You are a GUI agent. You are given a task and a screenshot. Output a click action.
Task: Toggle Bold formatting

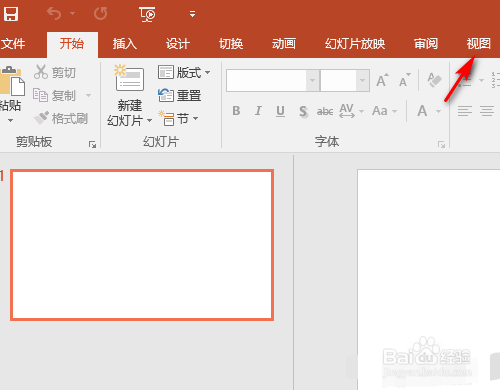pos(236,111)
